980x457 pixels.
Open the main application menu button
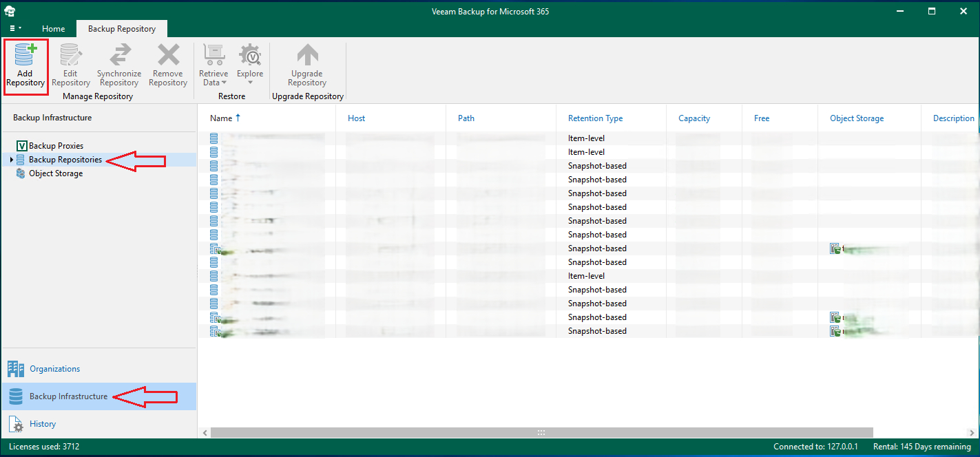(x=15, y=28)
